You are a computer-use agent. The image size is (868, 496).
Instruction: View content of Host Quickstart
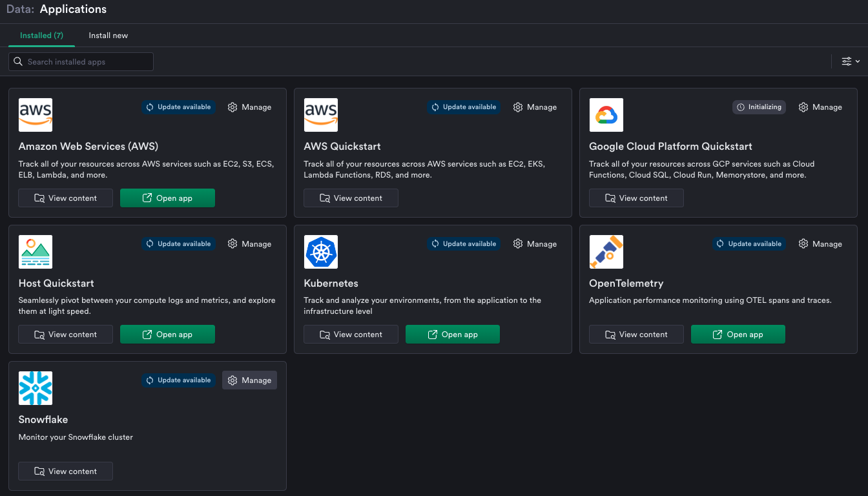pos(66,335)
